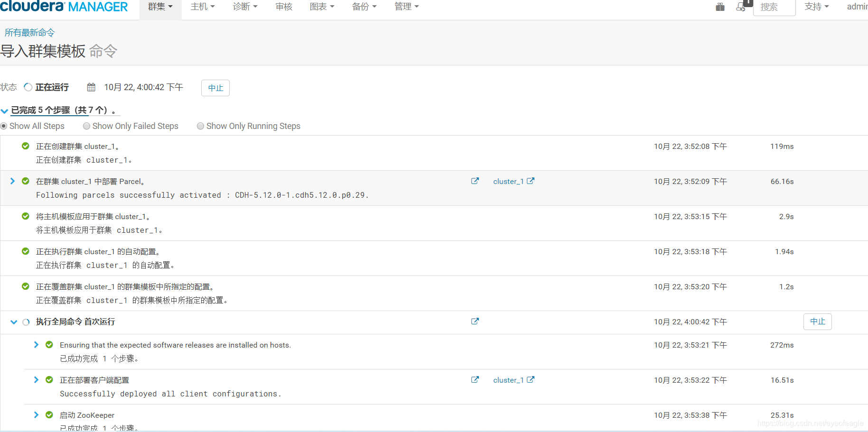Screen dimensions: 868x432
Task: Open the 主机 menu
Action: click(203, 7)
